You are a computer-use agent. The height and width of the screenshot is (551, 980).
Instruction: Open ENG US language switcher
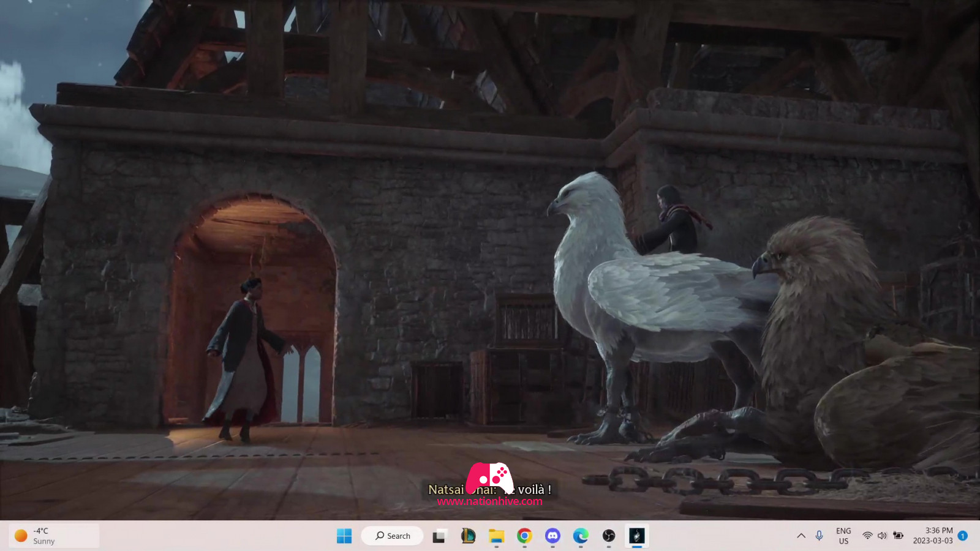[x=843, y=536]
